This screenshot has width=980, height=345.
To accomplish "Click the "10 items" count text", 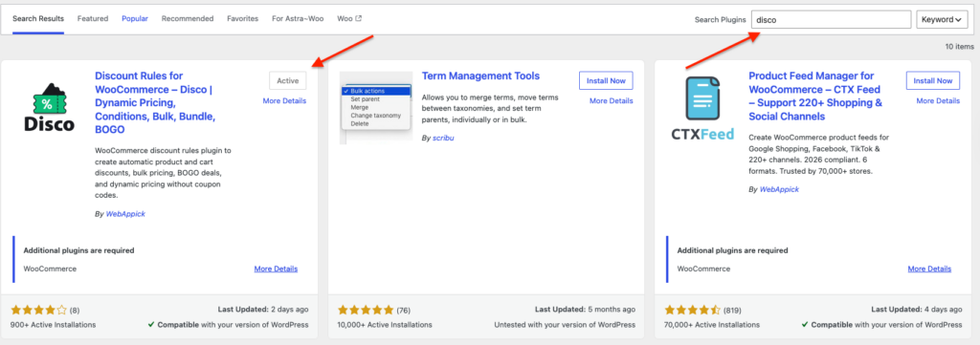I will [x=959, y=47].
